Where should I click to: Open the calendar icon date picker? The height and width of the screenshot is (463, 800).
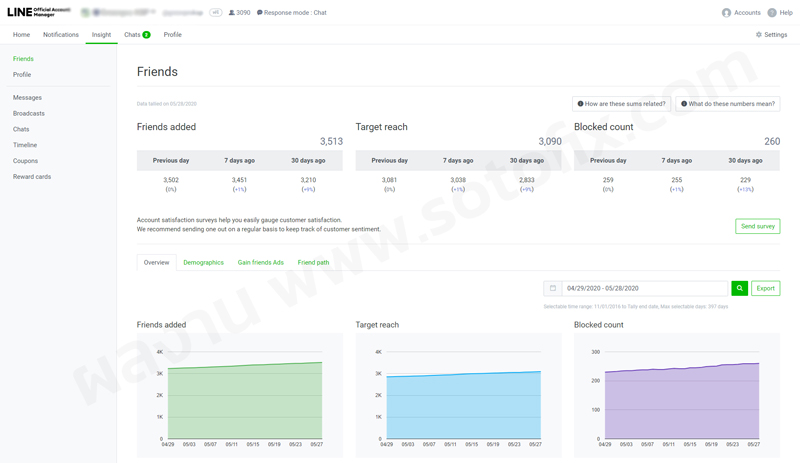[x=552, y=288]
